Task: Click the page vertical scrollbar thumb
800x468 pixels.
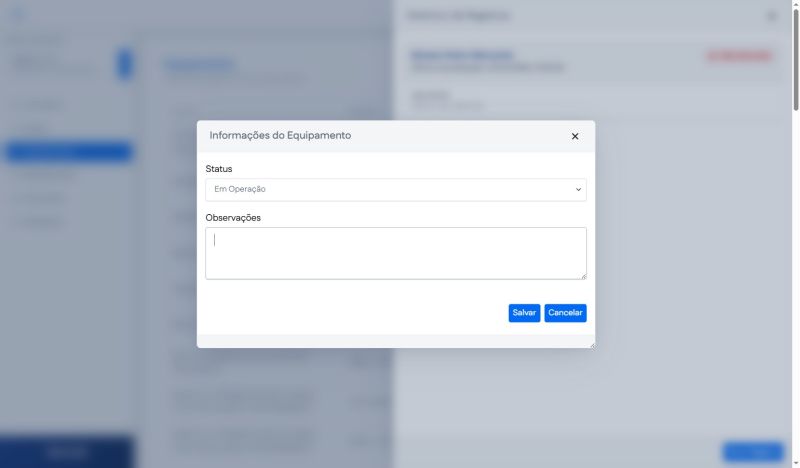Action: tap(795, 60)
